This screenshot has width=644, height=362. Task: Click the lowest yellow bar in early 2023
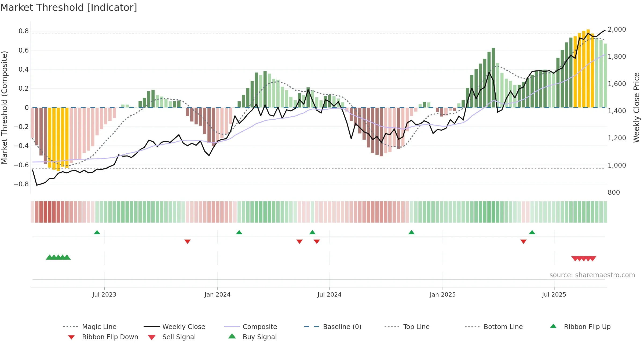click(x=58, y=139)
